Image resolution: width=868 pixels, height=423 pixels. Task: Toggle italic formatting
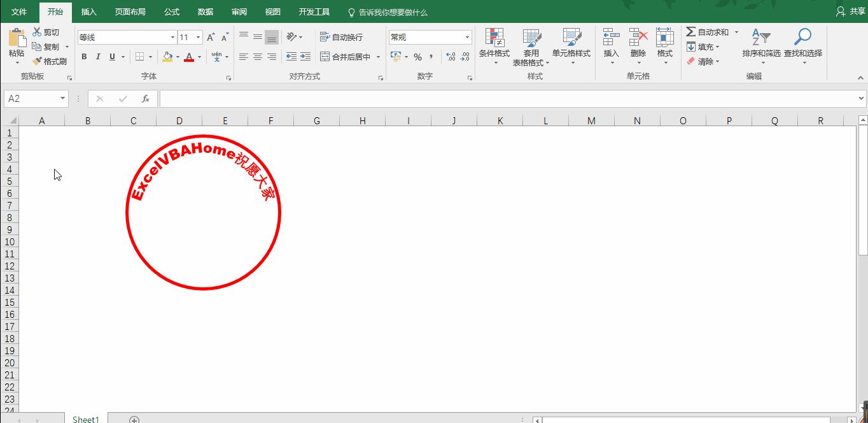(x=97, y=57)
